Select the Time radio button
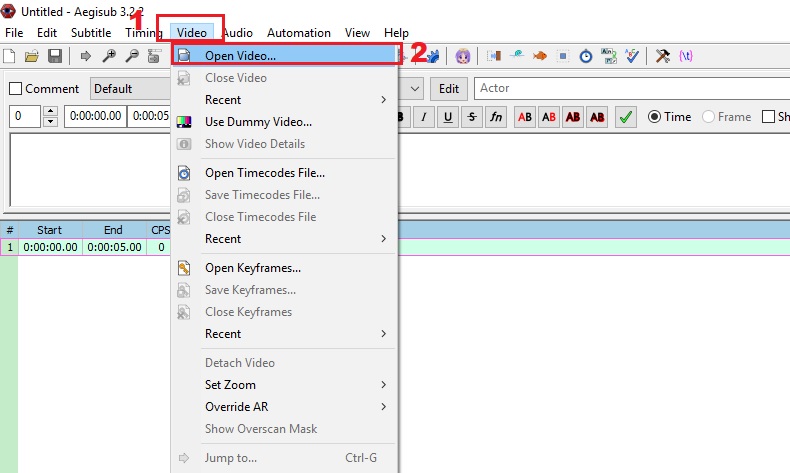This screenshot has height=473, width=790. [x=654, y=117]
